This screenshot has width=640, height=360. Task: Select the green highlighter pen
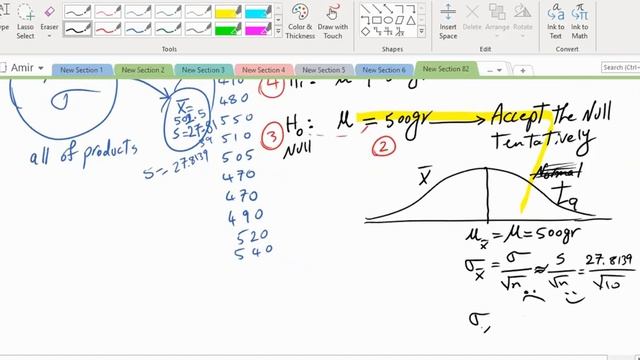tap(228, 29)
